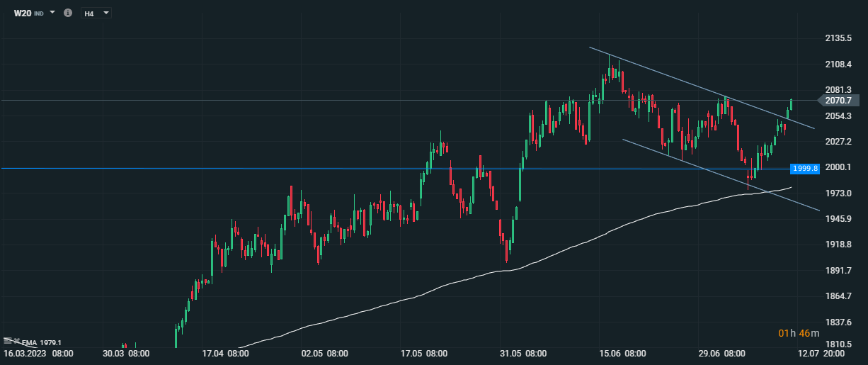Open the H4 timeframe dropdown
Screen dimensions: 868x365
click(96, 13)
